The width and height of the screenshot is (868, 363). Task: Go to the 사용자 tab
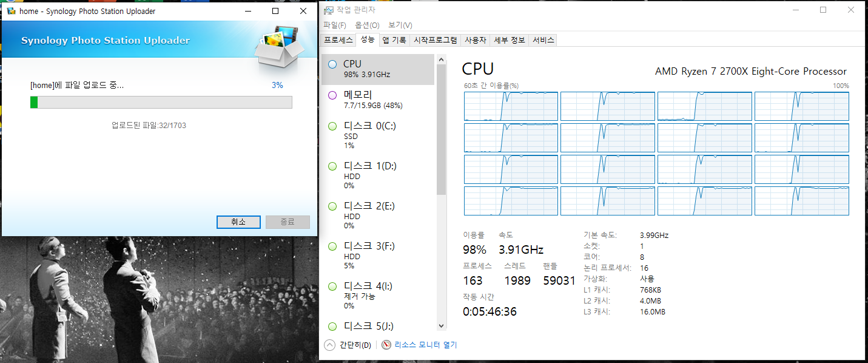click(x=476, y=40)
